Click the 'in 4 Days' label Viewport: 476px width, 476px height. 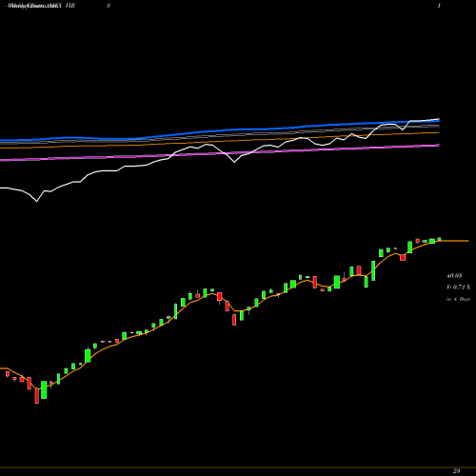(458, 299)
